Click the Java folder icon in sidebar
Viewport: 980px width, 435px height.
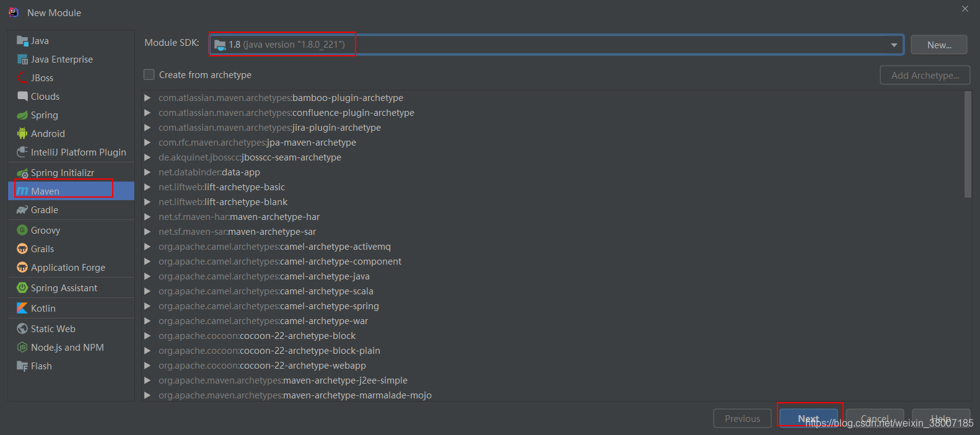coord(22,41)
